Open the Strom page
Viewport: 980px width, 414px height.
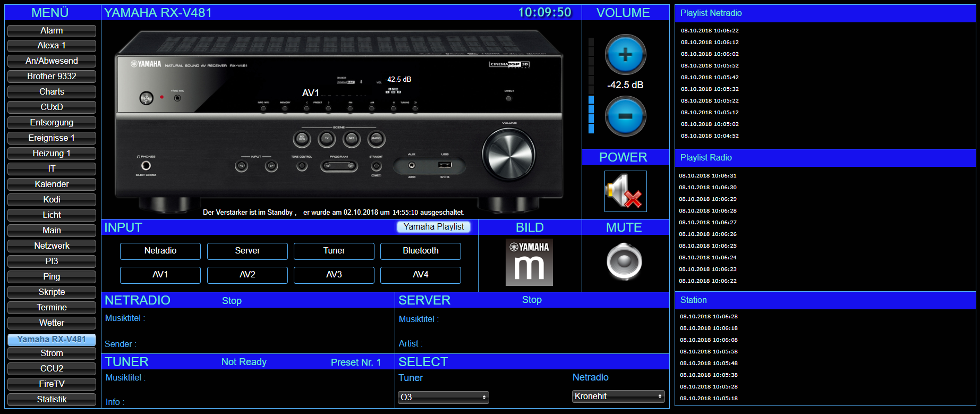(52, 353)
